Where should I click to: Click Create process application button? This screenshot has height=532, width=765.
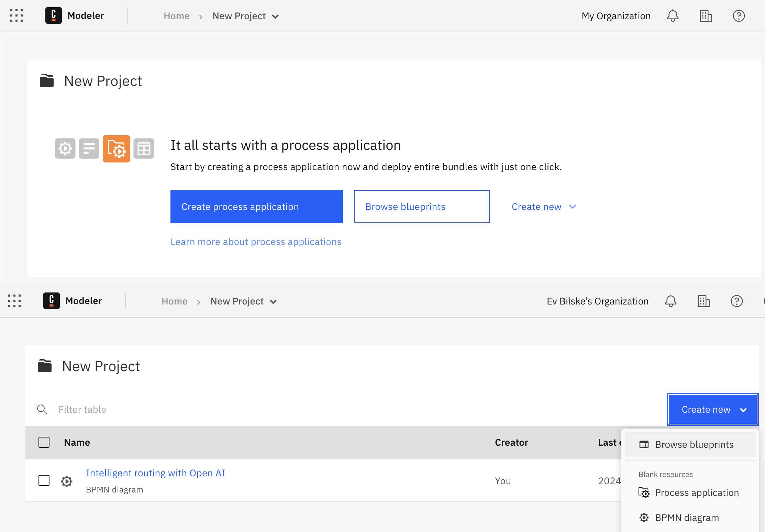[256, 207]
